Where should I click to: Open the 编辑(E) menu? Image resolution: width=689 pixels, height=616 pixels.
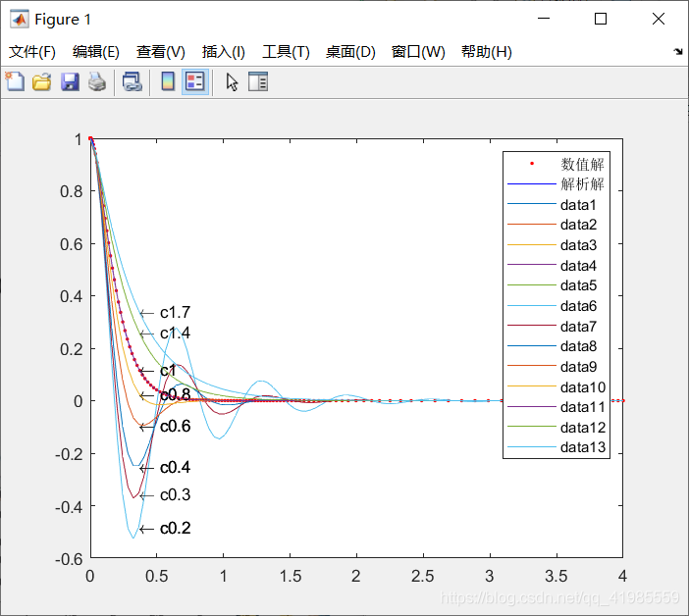[96, 52]
